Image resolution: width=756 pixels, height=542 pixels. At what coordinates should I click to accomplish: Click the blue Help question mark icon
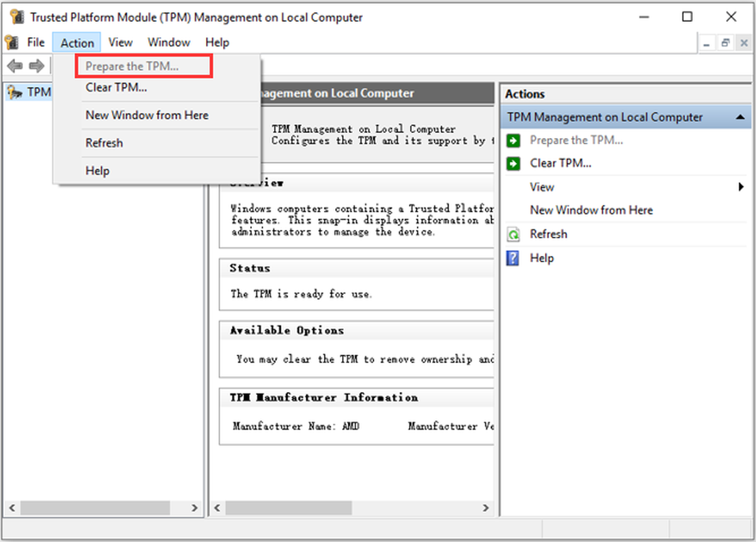tap(513, 258)
